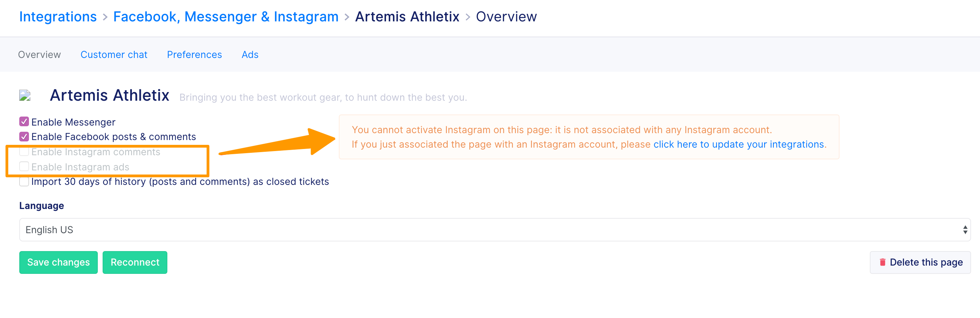This screenshot has width=980, height=318.
Task: Open Facebook, Messenger & Instagram breadcrumb
Action: click(226, 17)
